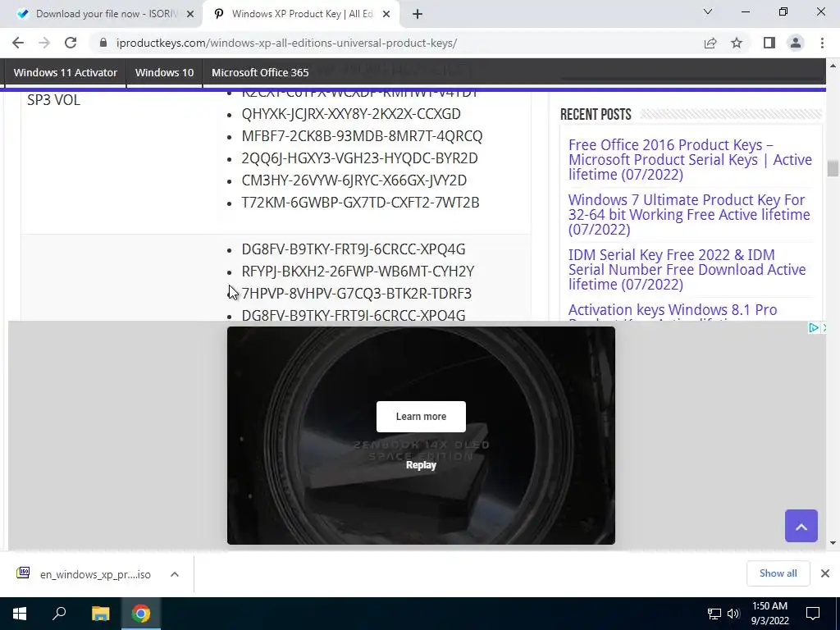The width and height of the screenshot is (840, 630).
Task: Click Show all downloads
Action: click(778, 573)
